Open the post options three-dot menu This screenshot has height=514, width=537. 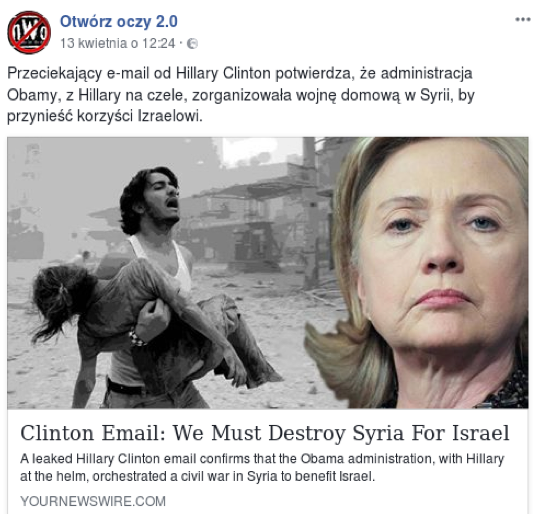pyautogui.click(x=523, y=20)
